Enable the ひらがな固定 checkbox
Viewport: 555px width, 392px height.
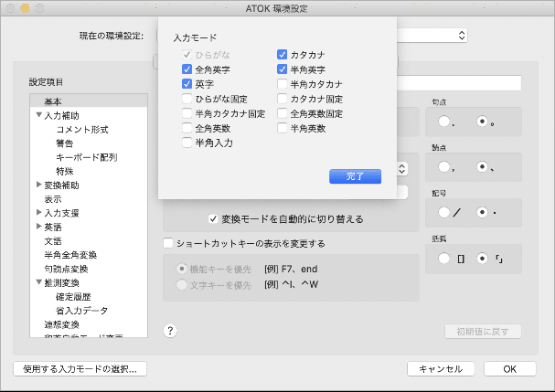point(187,99)
